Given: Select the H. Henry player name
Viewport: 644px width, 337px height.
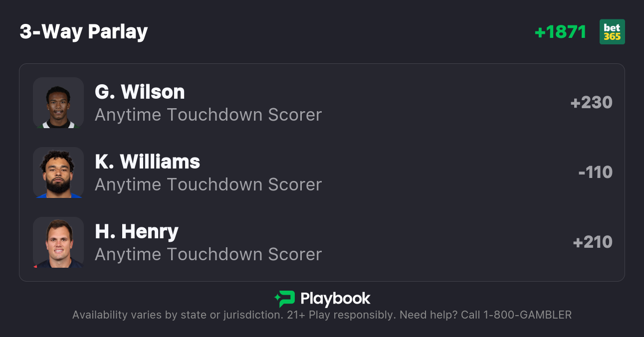Looking at the screenshot, I should (136, 231).
